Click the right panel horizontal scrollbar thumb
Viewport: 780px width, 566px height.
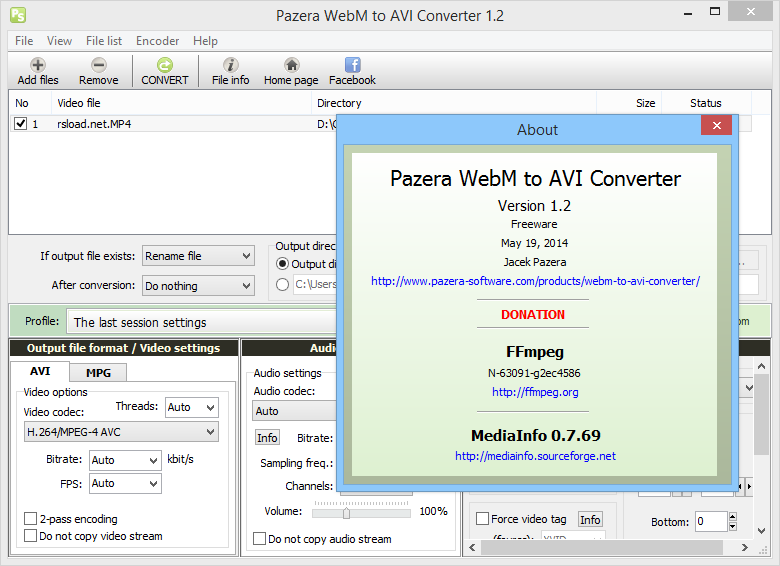(x=601, y=548)
